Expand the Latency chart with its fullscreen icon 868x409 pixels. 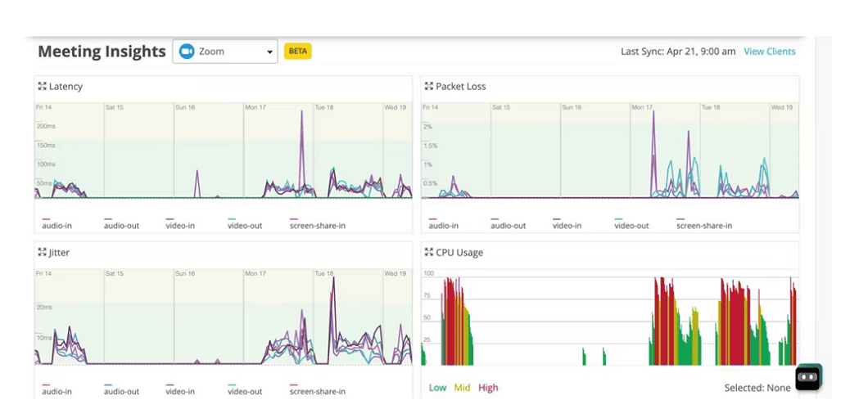42,86
